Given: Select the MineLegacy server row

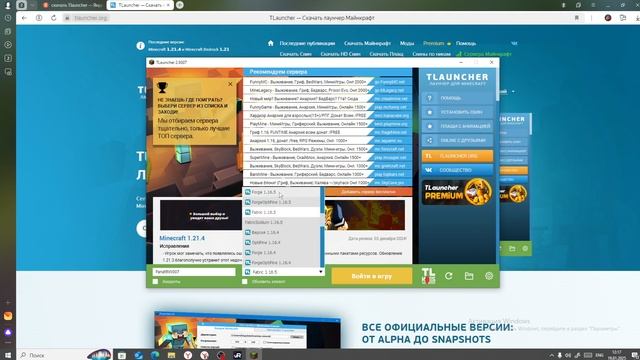Looking at the screenshot, I should pyautogui.click(x=327, y=90).
